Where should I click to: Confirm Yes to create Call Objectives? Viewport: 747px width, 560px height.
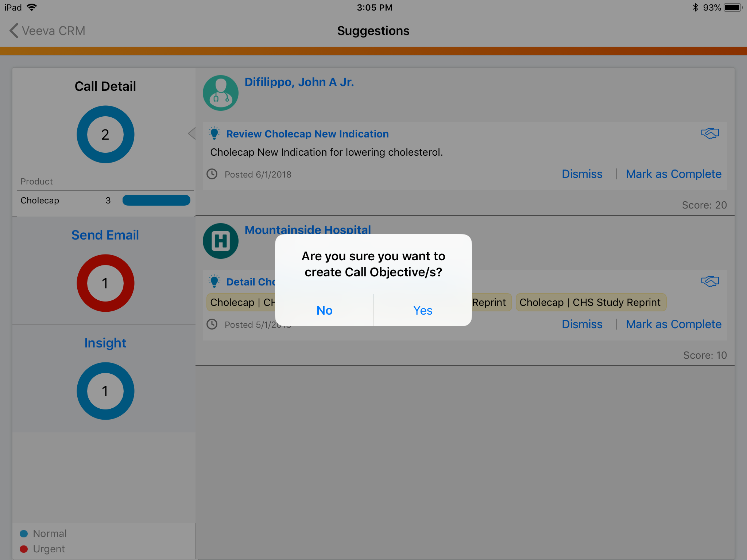422,310
